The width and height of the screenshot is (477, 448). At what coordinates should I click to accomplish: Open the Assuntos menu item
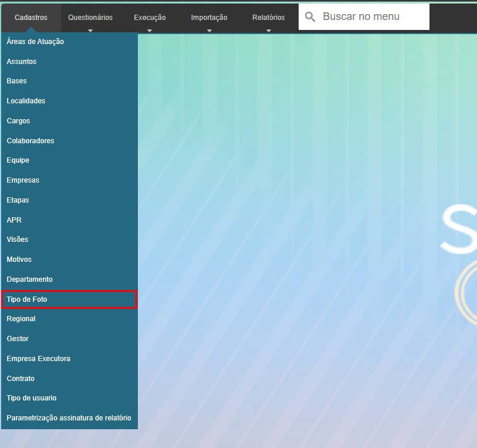point(22,62)
